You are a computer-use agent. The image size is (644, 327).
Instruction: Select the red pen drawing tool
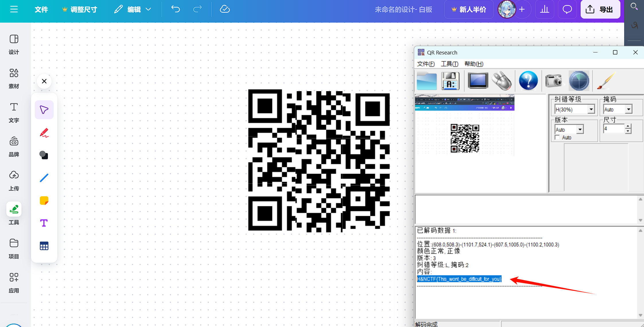click(44, 132)
